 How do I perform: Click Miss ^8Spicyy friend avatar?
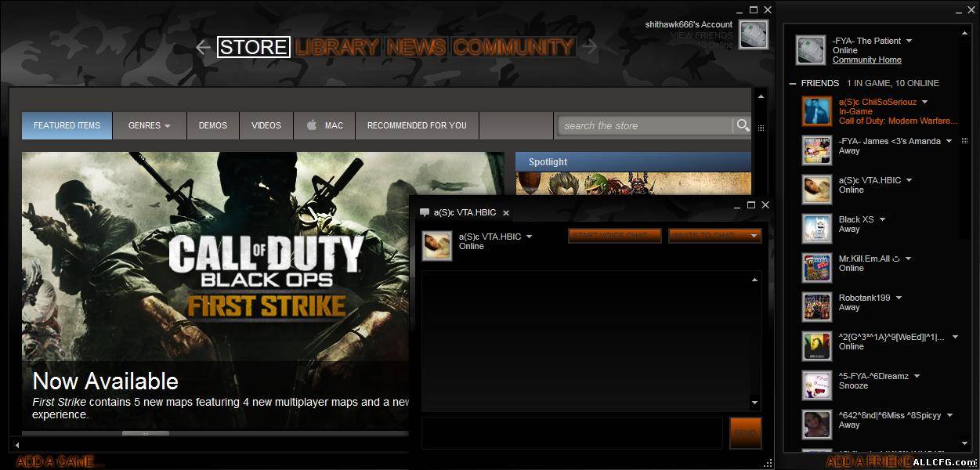pos(817,425)
